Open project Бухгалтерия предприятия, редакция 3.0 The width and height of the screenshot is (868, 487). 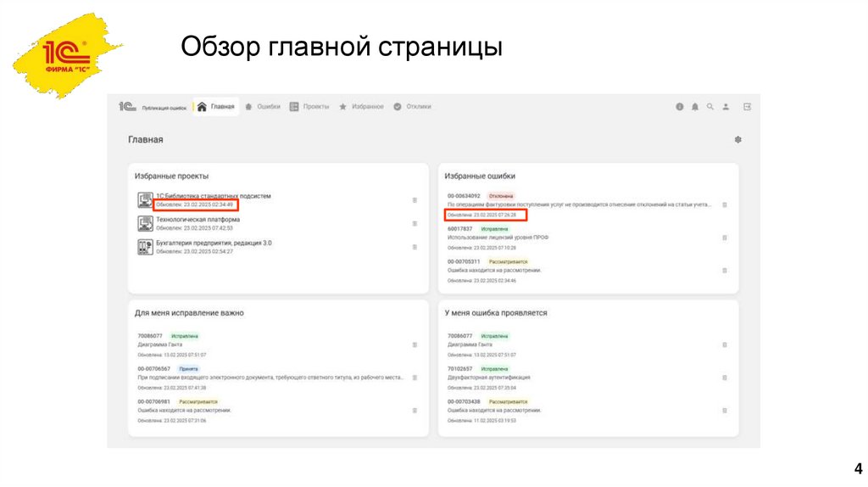(x=214, y=243)
